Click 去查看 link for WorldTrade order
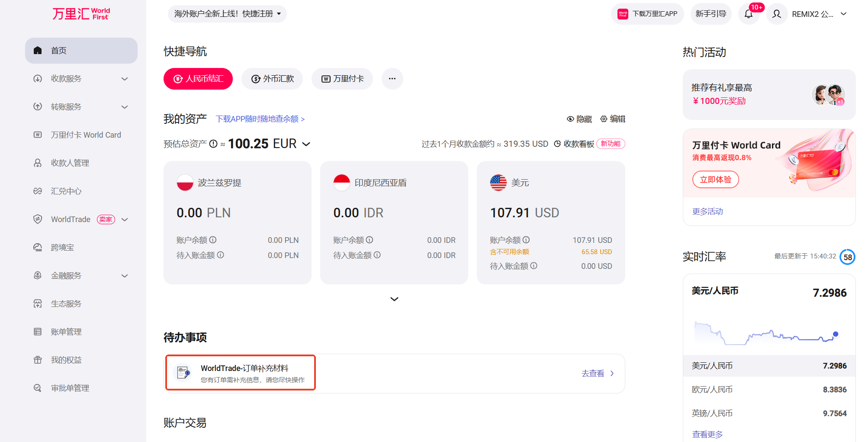The height and width of the screenshot is (442, 868). (598, 374)
